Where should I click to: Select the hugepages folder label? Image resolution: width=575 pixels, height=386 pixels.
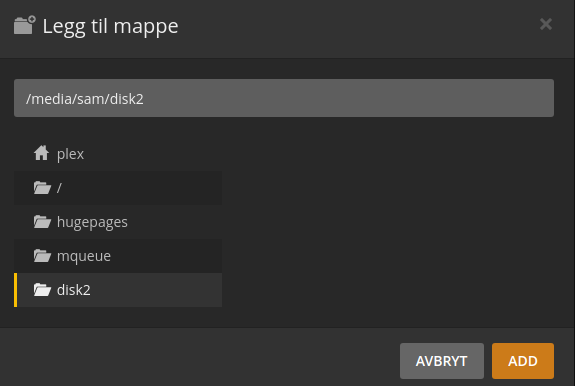click(x=92, y=222)
